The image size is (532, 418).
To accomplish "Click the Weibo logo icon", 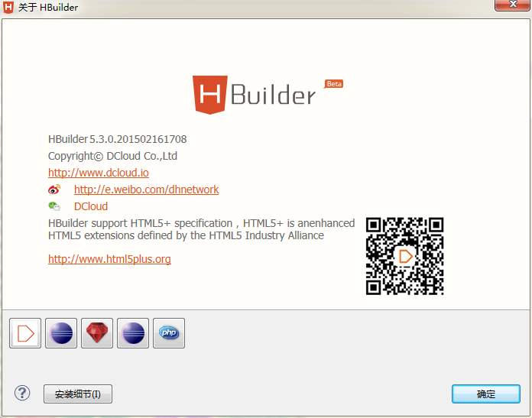I will [54, 190].
